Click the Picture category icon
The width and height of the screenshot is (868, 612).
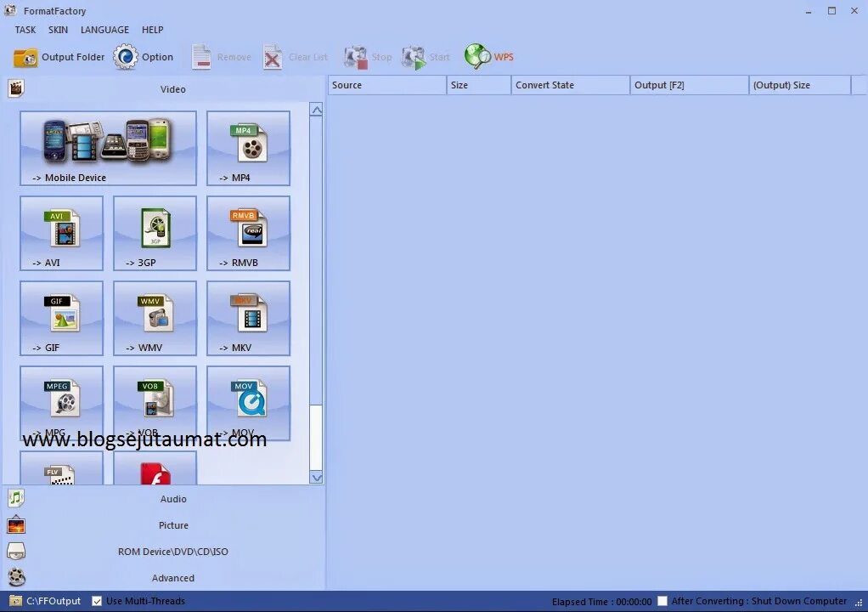(16, 524)
